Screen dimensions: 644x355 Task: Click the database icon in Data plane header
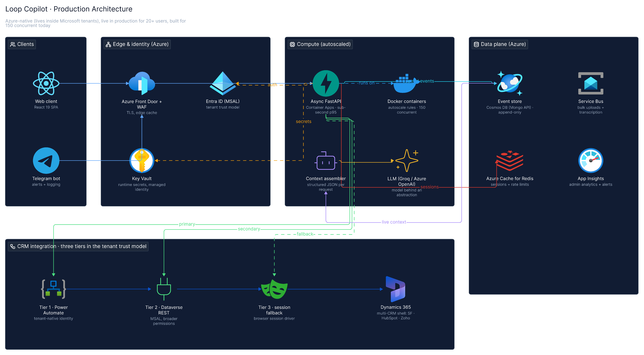[x=476, y=44]
